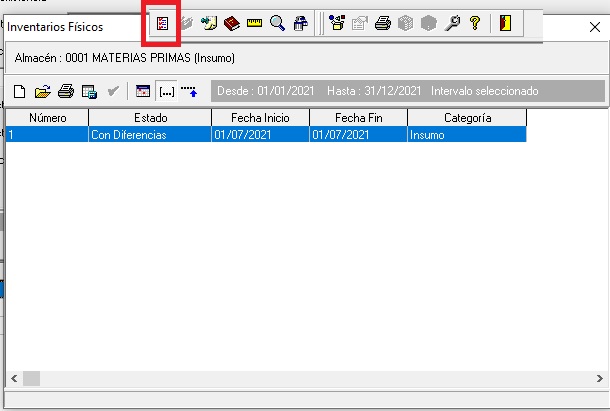
Task: Click the dotted line blue arrow icon
Action: [x=189, y=91]
